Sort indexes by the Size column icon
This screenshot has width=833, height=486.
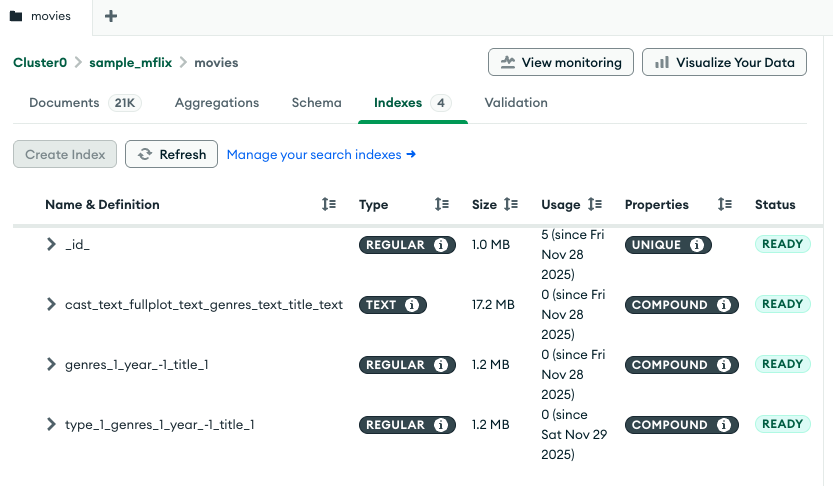pyautogui.click(x=511, y=205)
